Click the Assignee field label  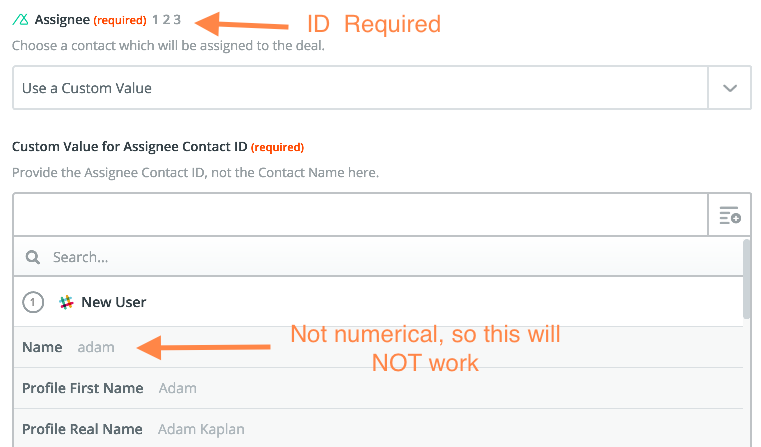click(x=62, y=20)
